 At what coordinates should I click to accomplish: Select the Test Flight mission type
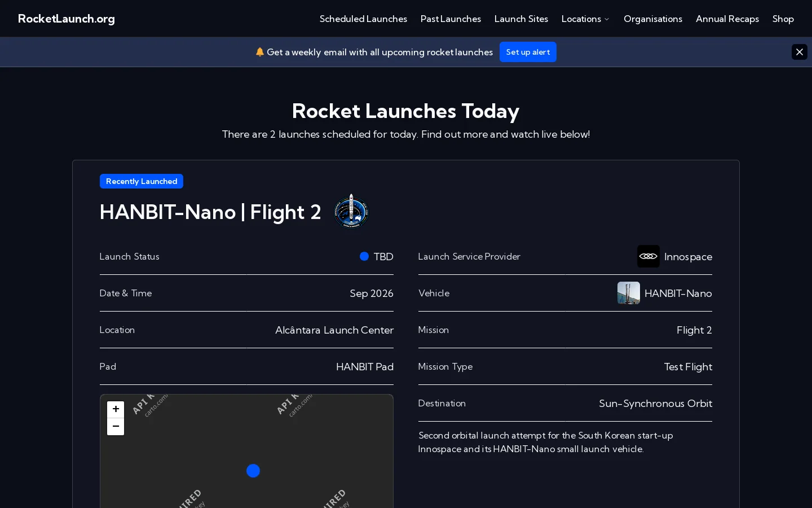point(688,367)
